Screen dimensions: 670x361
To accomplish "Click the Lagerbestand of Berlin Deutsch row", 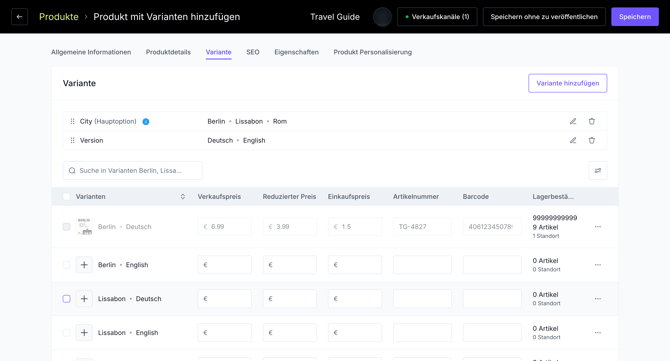I will tap(555, 226).
